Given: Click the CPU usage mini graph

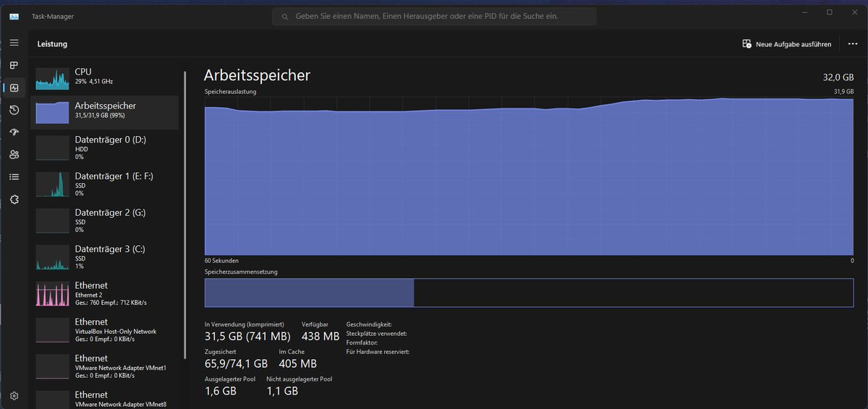Looking at the screenshot, I should pyautogui.click(x=52, y=78).
